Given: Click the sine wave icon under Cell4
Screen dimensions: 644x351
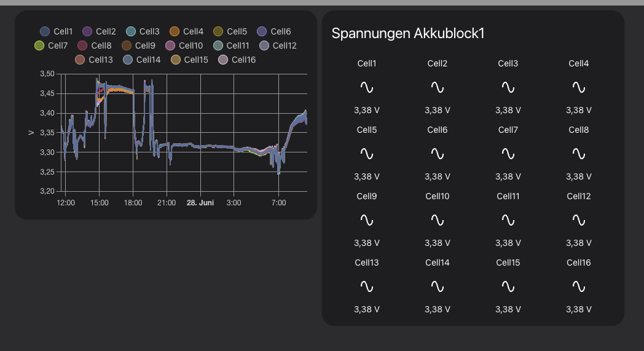Looking at the screenshot, I should coord(579,87).
